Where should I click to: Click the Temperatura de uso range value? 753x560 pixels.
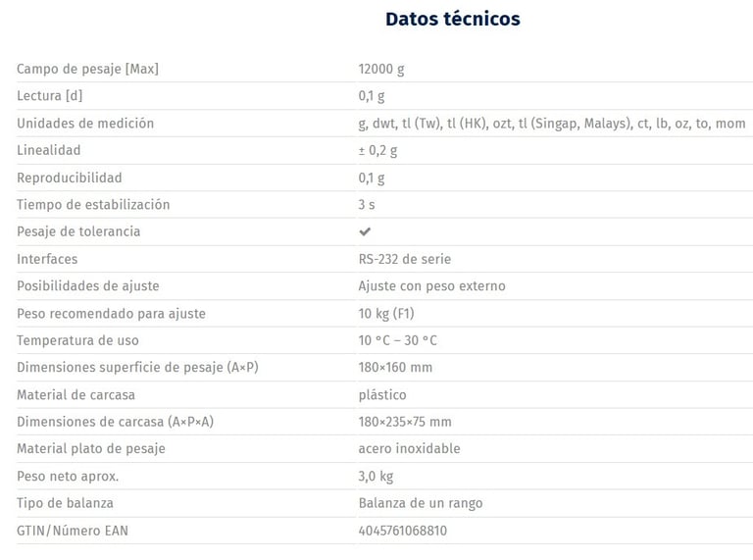click(397, 340)
